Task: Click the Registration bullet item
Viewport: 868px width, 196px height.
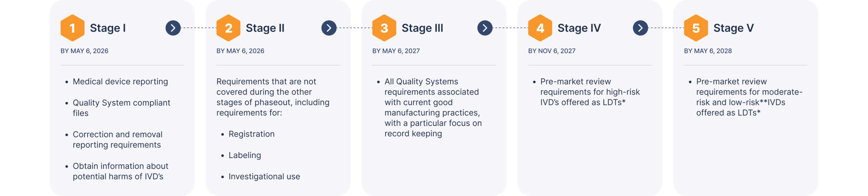Action: (251, 134)
